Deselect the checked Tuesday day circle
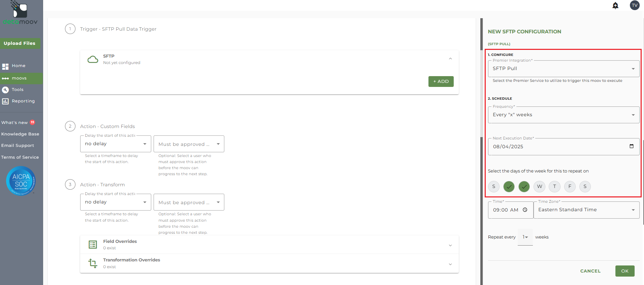Viewport: 644px width, 285px height. click(x=524, y=186)
